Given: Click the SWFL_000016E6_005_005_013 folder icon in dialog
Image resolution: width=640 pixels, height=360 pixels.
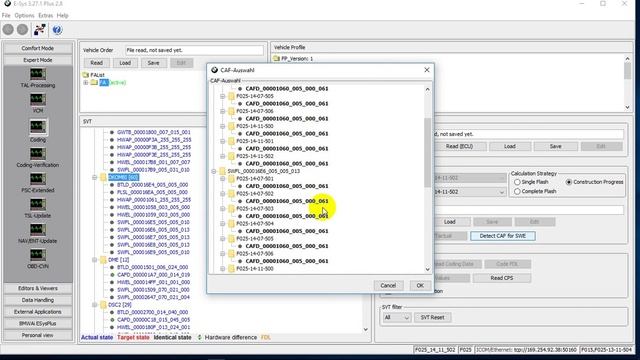Looking at the screenshot, I should (222, 171).
